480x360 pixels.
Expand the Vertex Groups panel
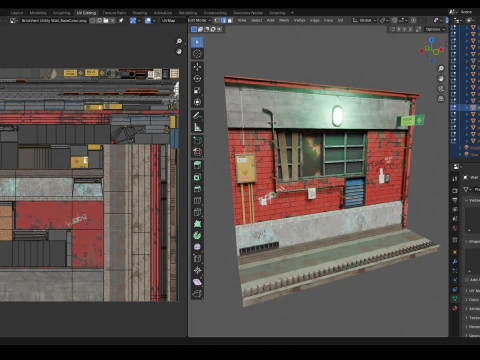472,200
